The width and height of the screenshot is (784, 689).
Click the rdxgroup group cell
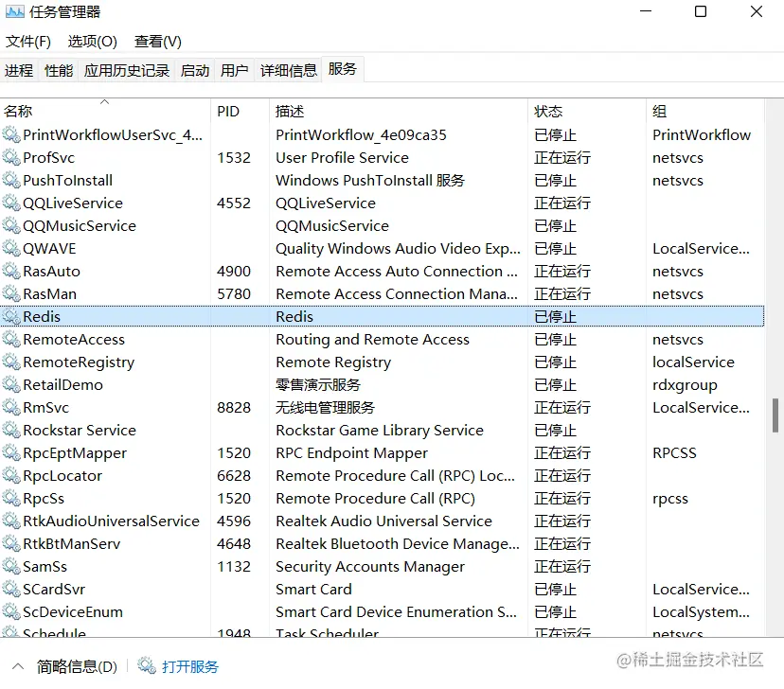click(x=685, y=384)
